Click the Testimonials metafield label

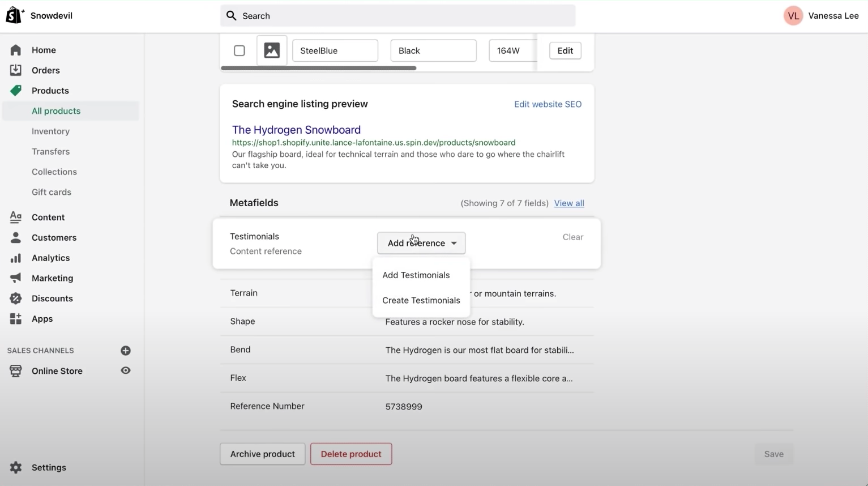click(x=254, y=237)
